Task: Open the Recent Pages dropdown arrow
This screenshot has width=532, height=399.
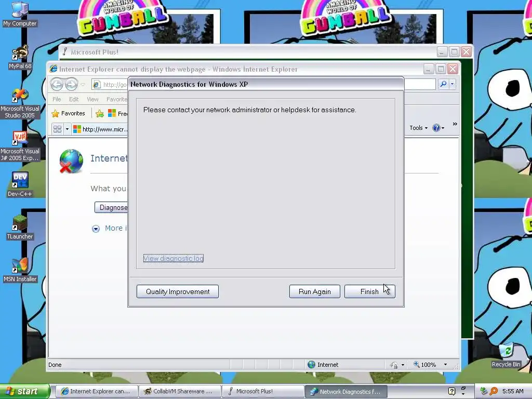Action: [x=83, y=85]
